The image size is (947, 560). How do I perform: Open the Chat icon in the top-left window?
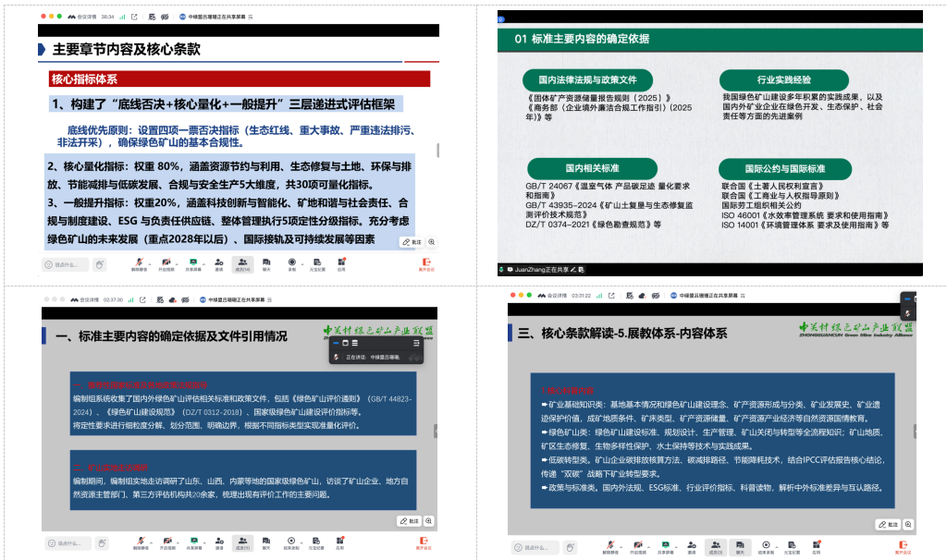267,262
